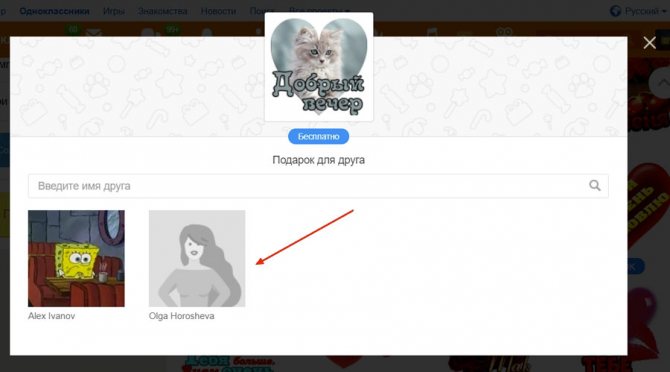Open the music note icon
The width and height of the screenshot is (670, 372).
pyautogui.click(x=432, y=32)
